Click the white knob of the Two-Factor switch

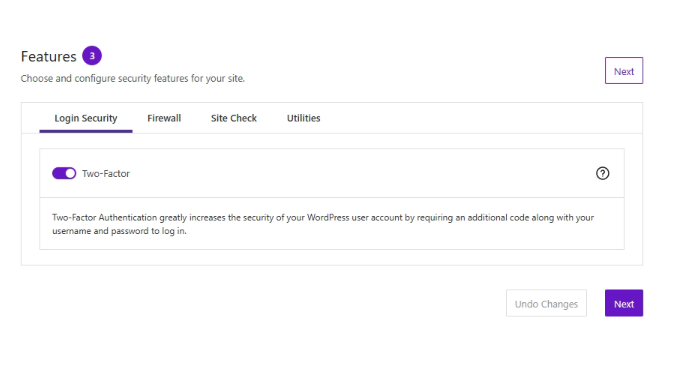click(70, 173)
